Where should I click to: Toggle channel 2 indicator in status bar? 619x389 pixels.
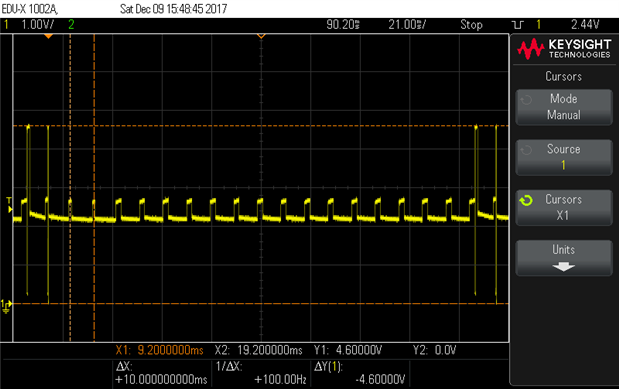click(x=71, y=24)
